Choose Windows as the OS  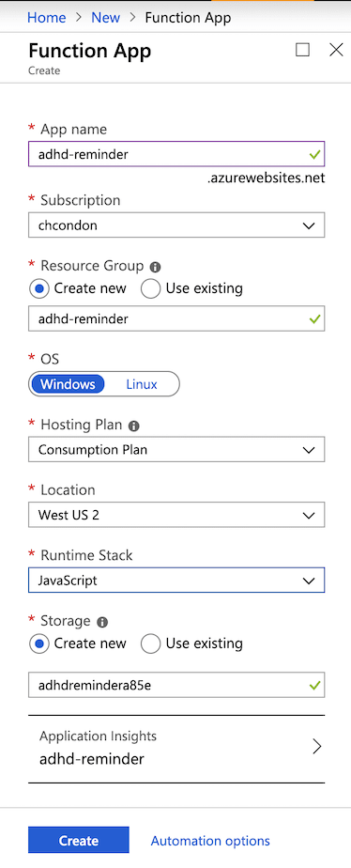(x=68, y=384)
